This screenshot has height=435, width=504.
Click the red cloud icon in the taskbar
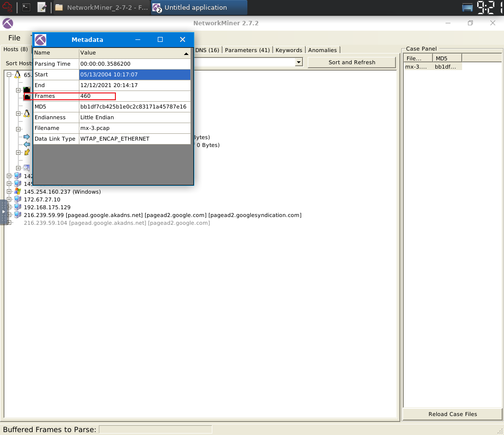pos(7,7)
